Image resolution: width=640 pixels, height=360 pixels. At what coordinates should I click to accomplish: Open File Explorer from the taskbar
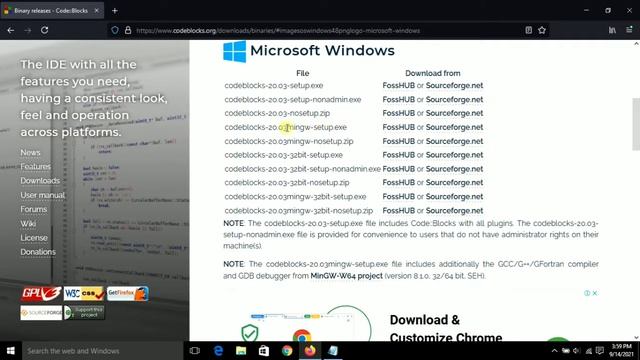(x=241, y=351)
